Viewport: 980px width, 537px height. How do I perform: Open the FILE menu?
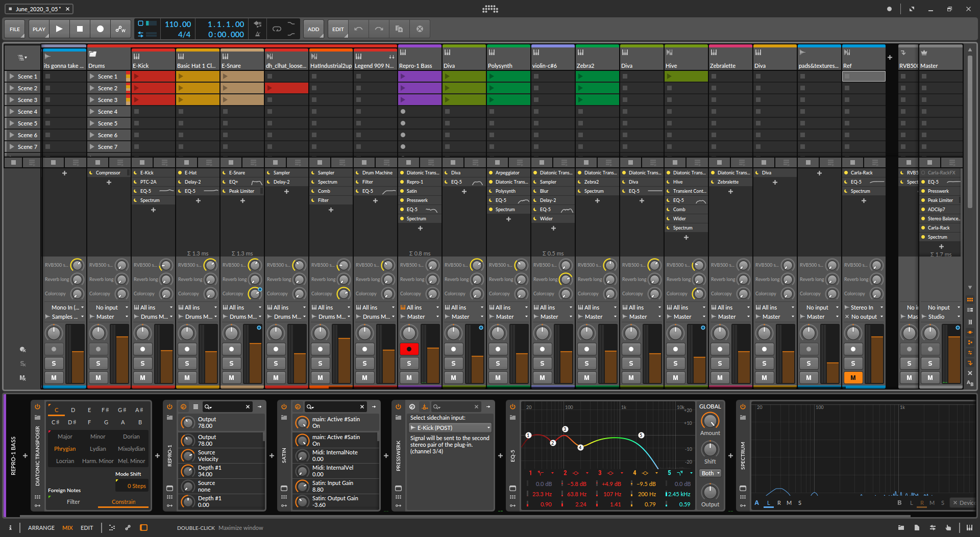coord(15,29)
